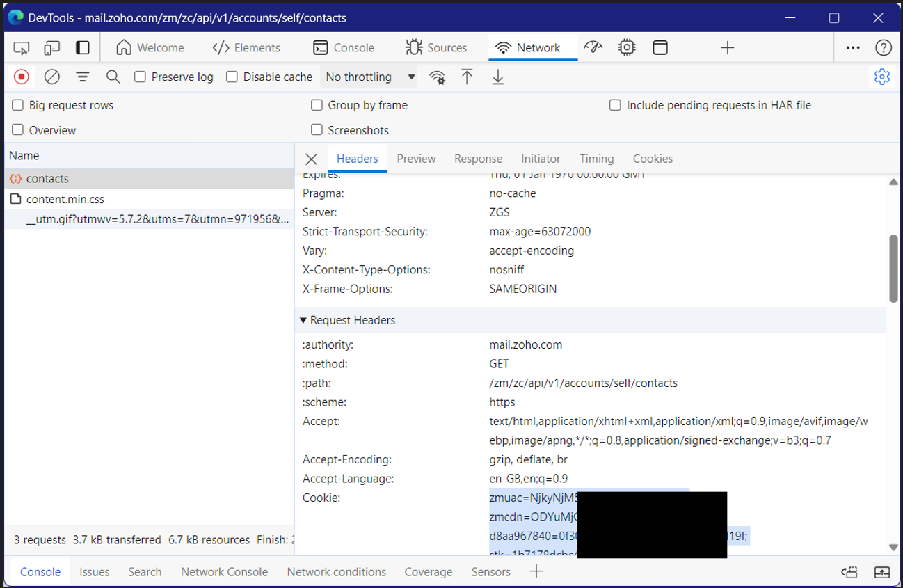Image resolution: width=903 pixels, height=588 pixels.
Task: Switch to the Headers detail tab
Action: coord(358,159)
